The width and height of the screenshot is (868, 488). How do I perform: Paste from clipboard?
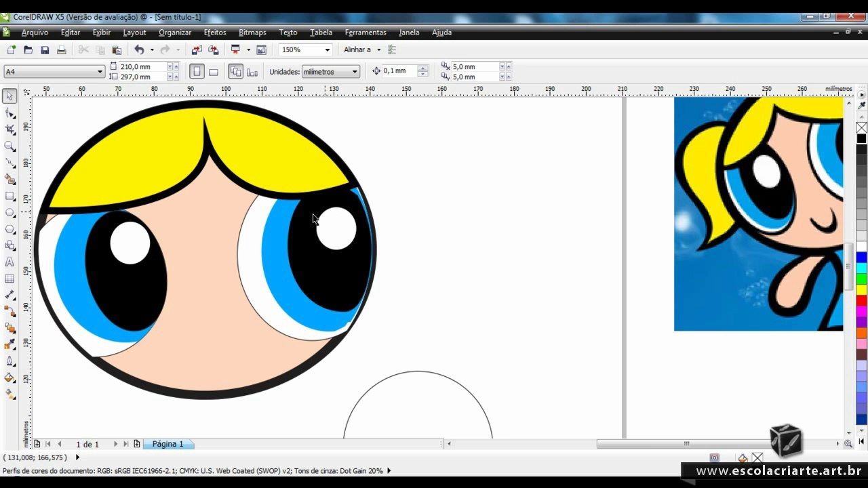pyautogui.click(x=117, y=49)
